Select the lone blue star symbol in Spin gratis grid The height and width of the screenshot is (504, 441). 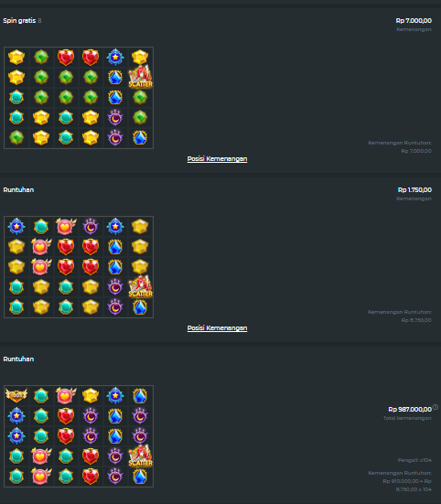coord(115,57)
